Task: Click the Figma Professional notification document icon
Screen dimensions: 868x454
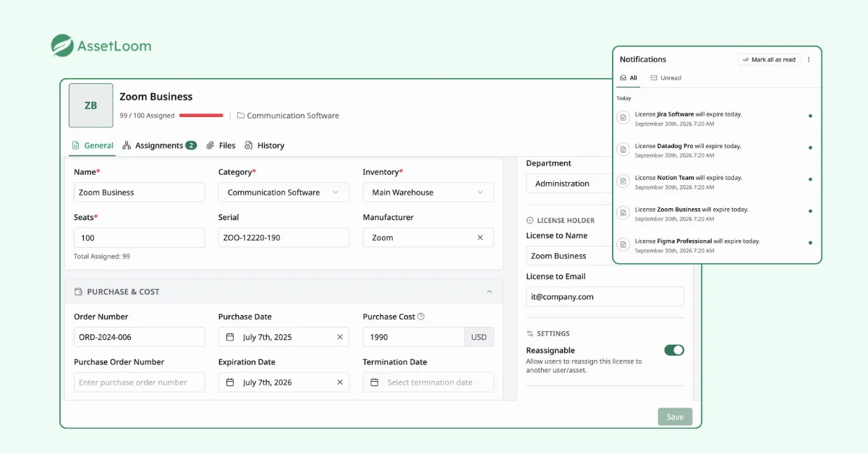Action: coord(623,244)
